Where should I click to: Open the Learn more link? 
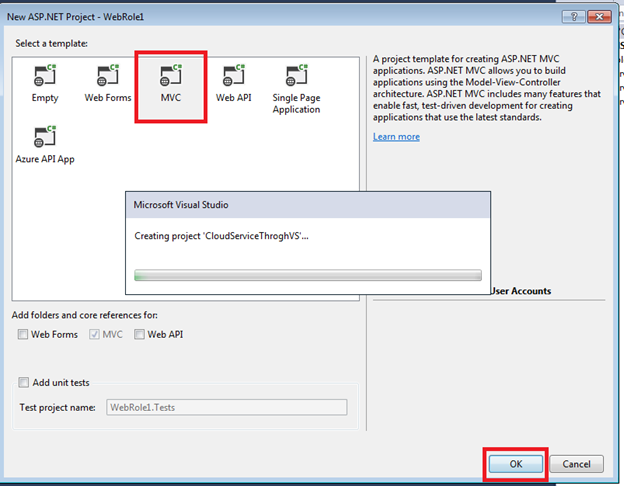[x=396, y=137]
